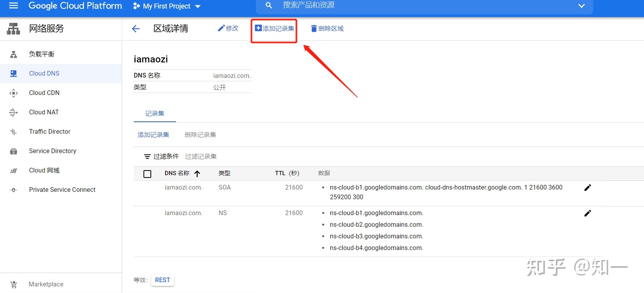644x293 pixels.
Task: Expand the search bar chevron arrow
Action: pos(581,6)
